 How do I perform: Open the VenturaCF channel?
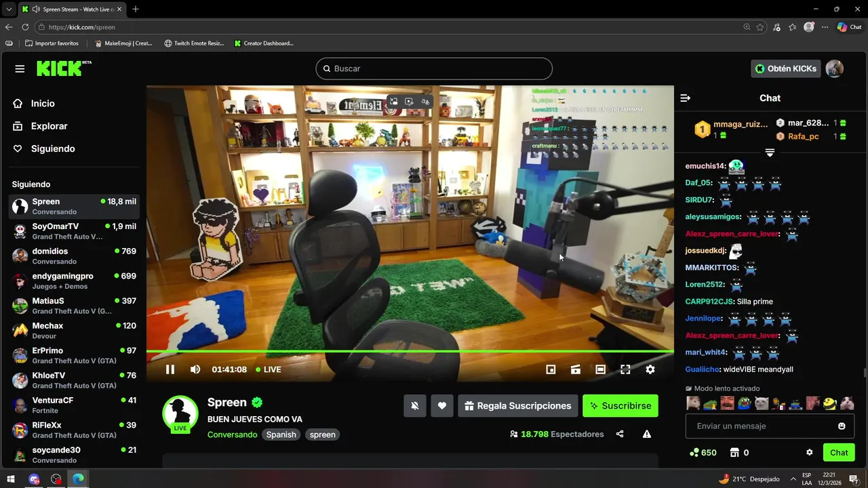74,405
